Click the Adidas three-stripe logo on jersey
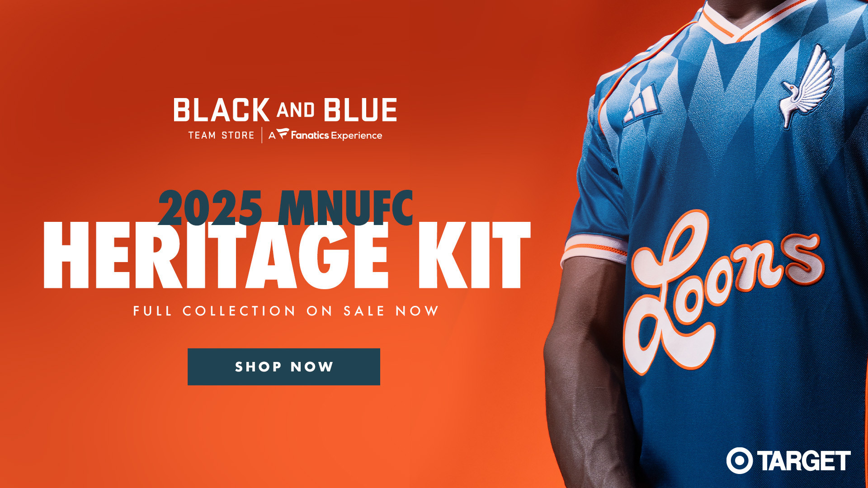This screenshot has height=488, width=868. [642, 104]
